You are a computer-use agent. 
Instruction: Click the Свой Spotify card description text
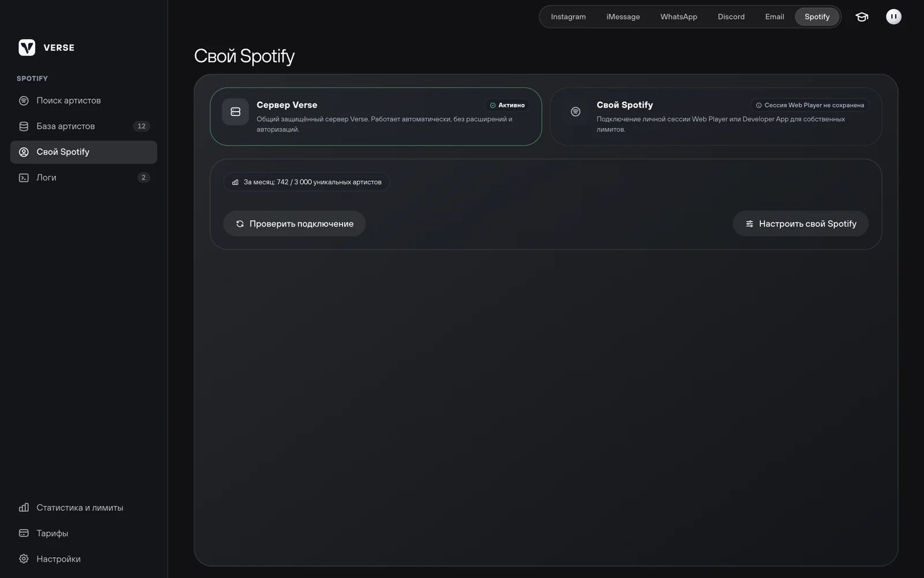pos(721,124)
